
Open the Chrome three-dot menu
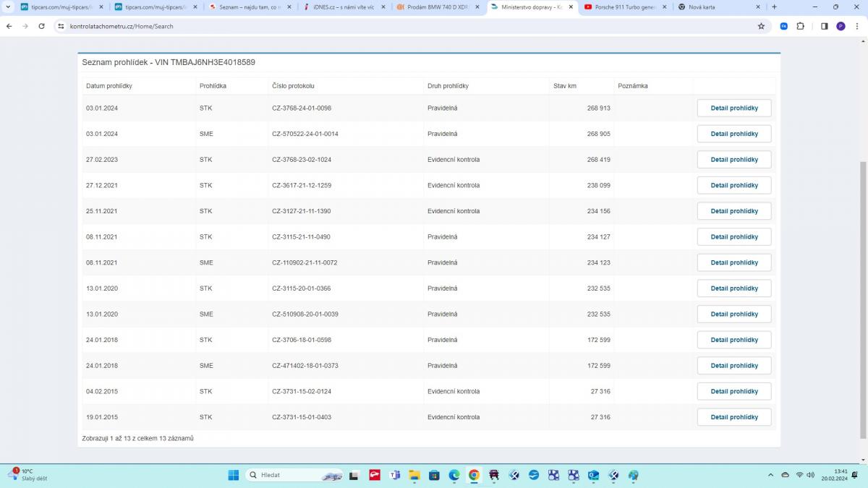point(856,26)
